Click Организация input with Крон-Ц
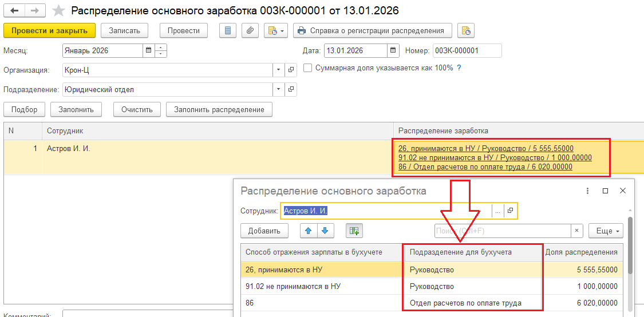Screen dimensions: 644x317 (168, 70)
